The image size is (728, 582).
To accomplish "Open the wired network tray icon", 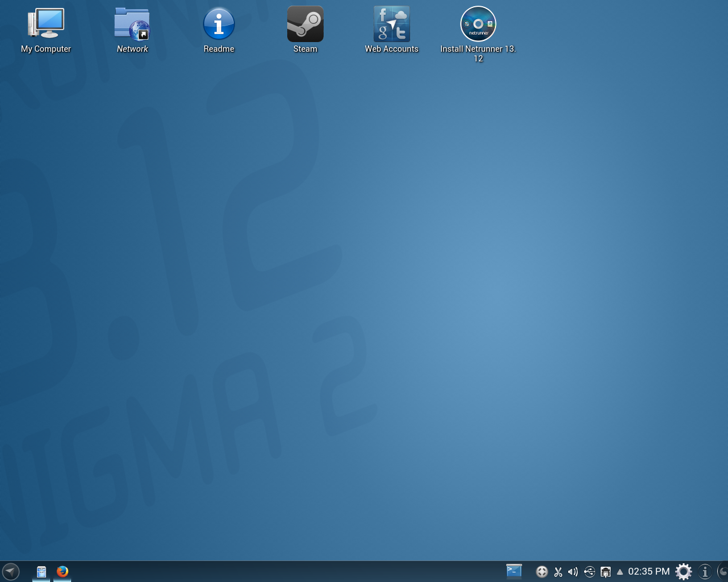I will 606,572.
